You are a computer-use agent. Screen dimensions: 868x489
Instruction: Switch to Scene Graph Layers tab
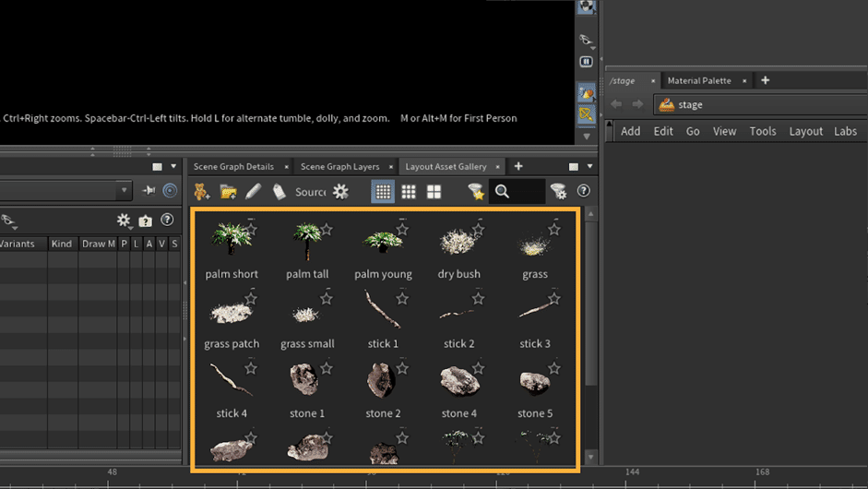(339, 167)
